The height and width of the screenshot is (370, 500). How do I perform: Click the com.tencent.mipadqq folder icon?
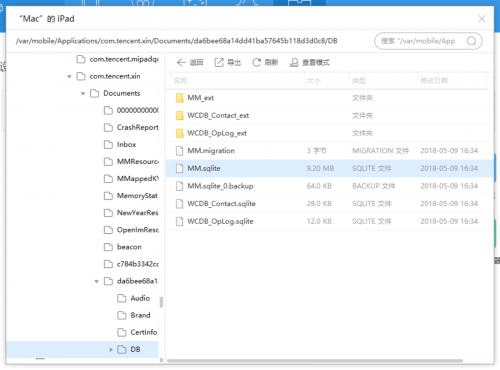point(81,59)
